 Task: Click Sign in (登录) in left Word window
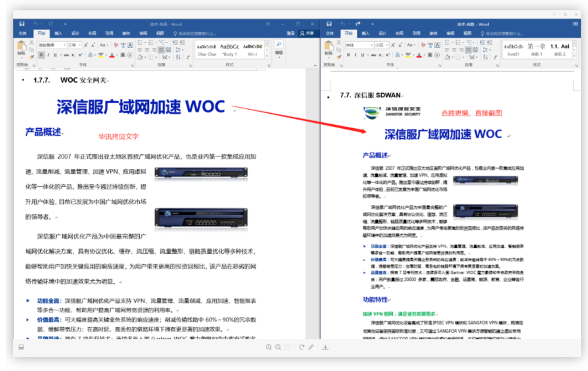tap(291, 33)
